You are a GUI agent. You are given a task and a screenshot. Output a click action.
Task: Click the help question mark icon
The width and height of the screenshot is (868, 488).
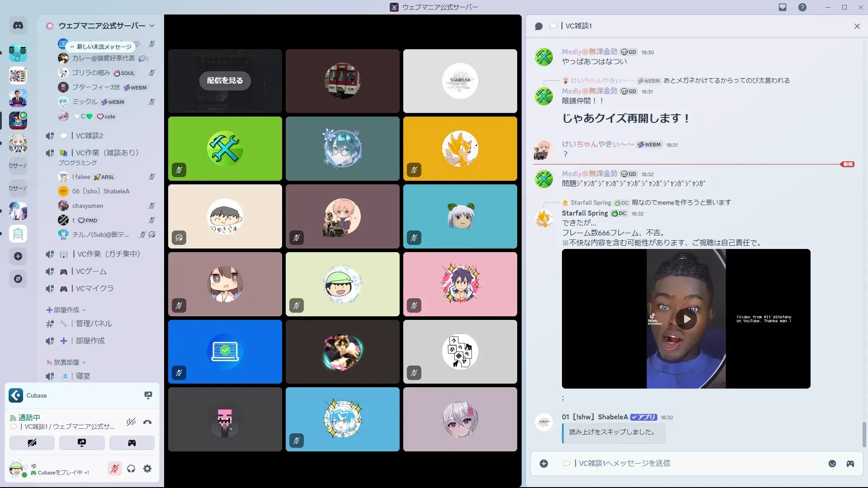pyautogui.click(x=802, y=7)
